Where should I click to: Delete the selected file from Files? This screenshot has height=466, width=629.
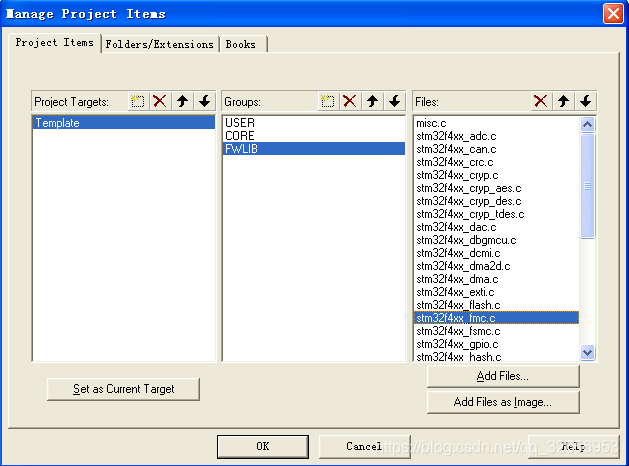541,101
